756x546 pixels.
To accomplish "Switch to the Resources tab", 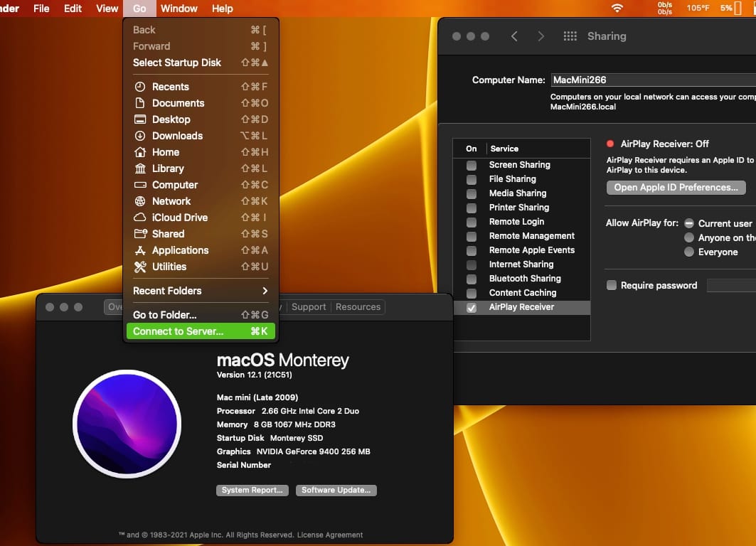I will click(358, 307).
